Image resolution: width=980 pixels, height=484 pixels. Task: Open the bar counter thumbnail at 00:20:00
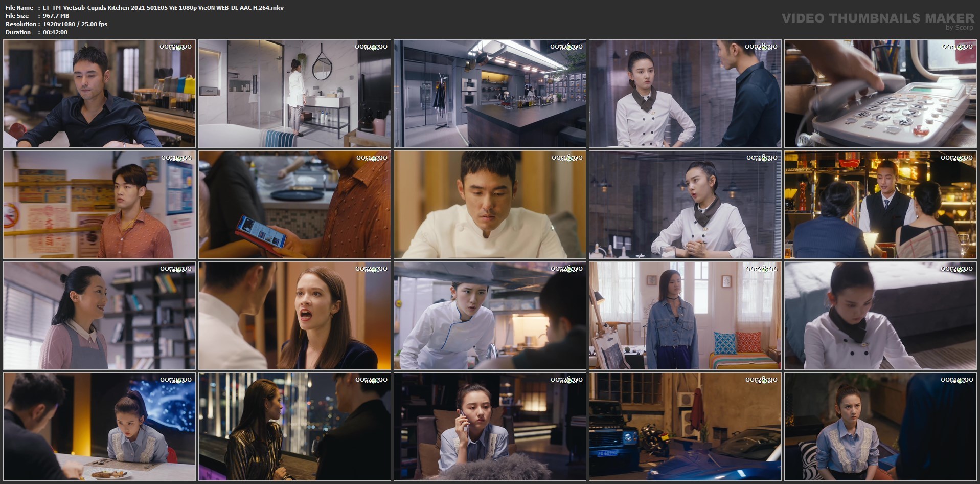click(880, 205)
